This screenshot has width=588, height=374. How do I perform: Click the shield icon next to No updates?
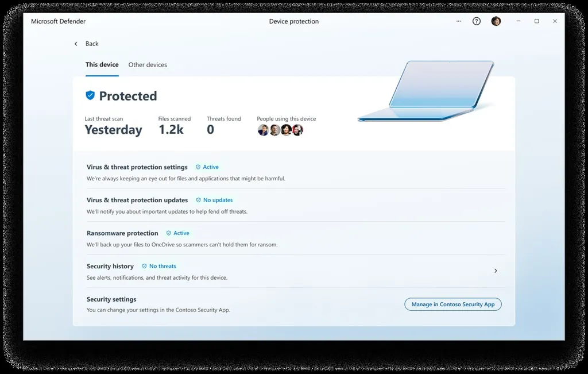coord(198,200)
